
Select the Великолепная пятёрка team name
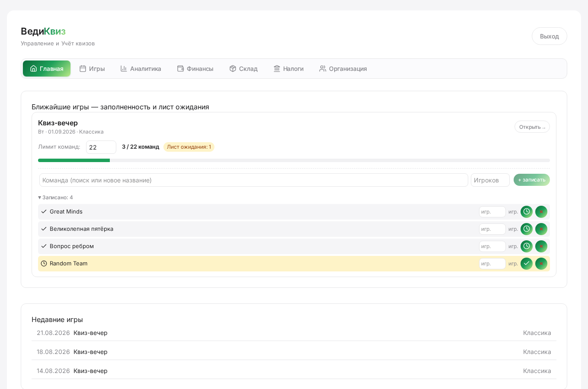[x=81, y=229]
